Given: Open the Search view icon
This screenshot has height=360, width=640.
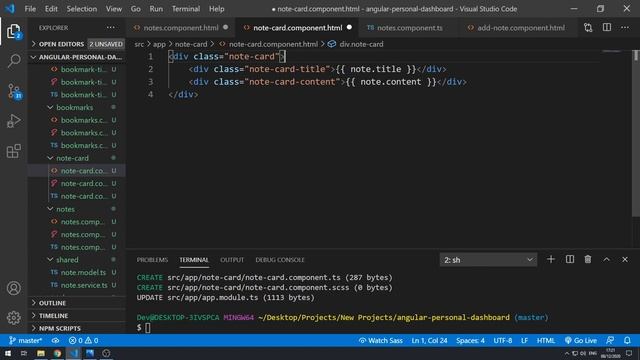Looking at the screenshot, I should (13, 61).
